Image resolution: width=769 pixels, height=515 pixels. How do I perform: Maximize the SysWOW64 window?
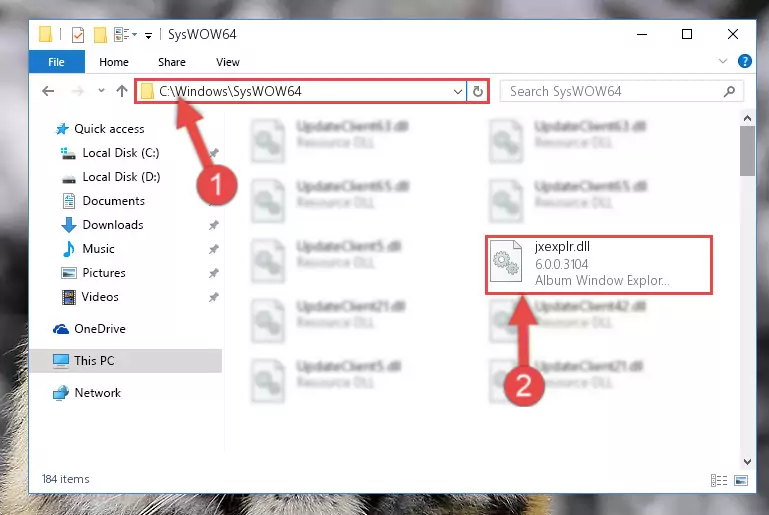[687, 34]
